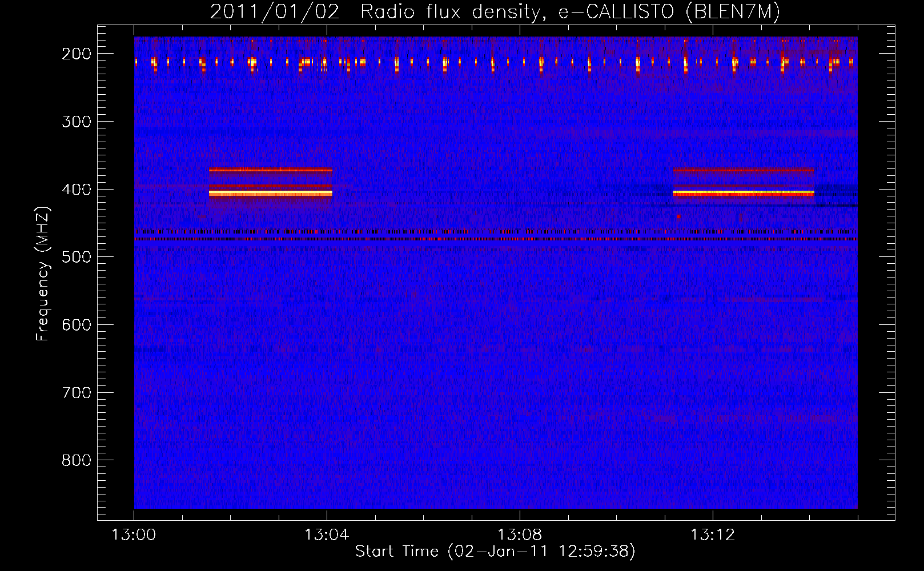Click the 400 frequency tick label
This screenshot has height=571, width=924.
tap(77, 190)
